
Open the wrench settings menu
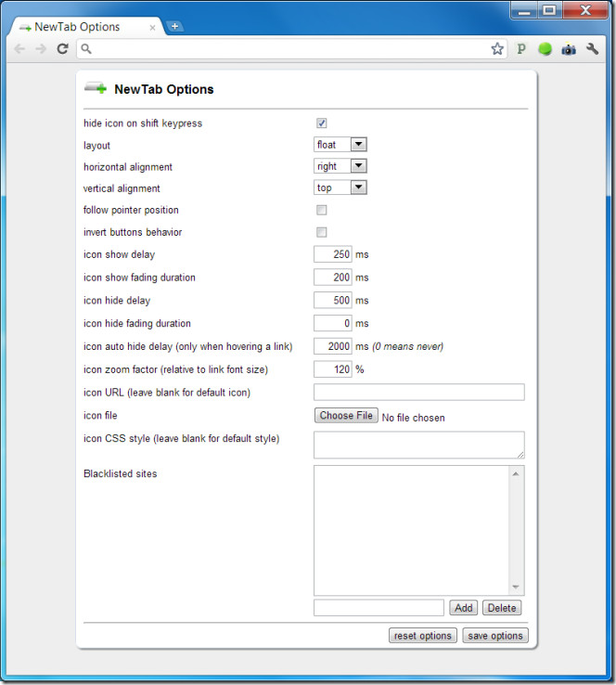point(592,49)
